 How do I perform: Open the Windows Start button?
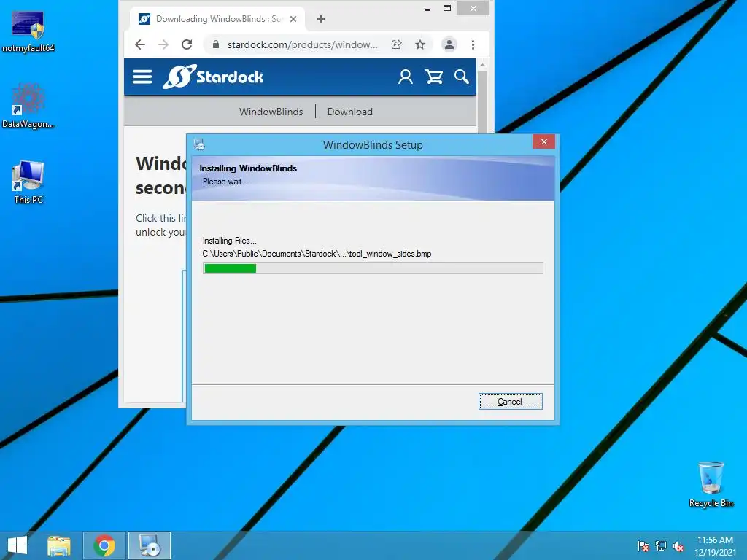coord(18,545)
